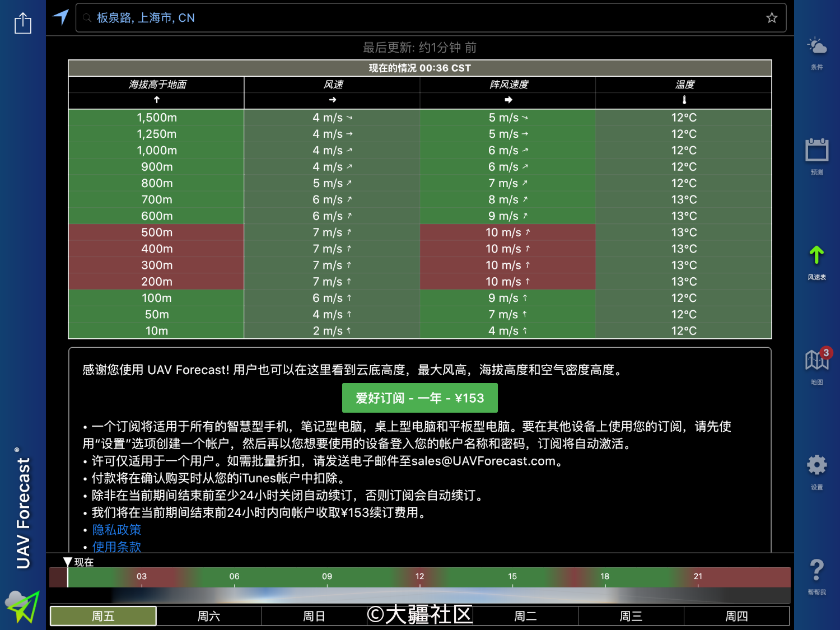Select the 周六 day tab
Viewport: 840px width, 630px height.
point(209,616)
